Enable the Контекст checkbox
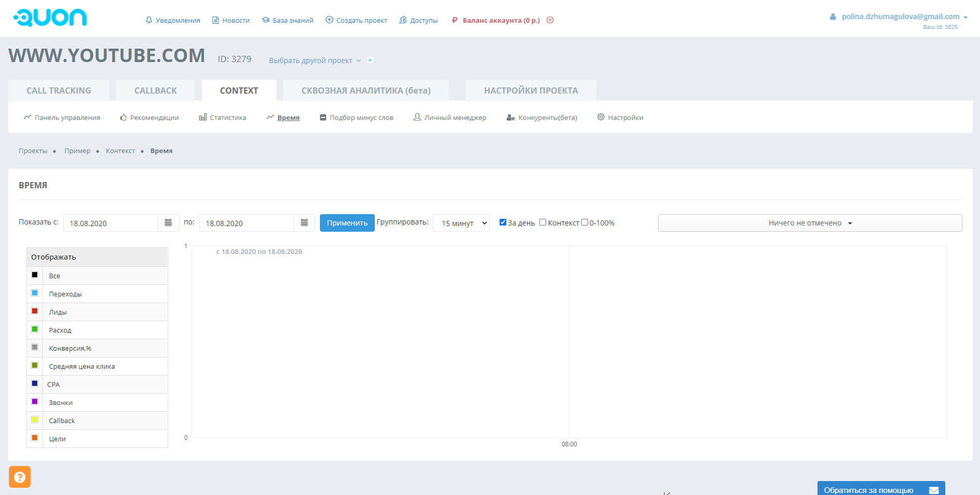The image size is (980, 495). 543,222
